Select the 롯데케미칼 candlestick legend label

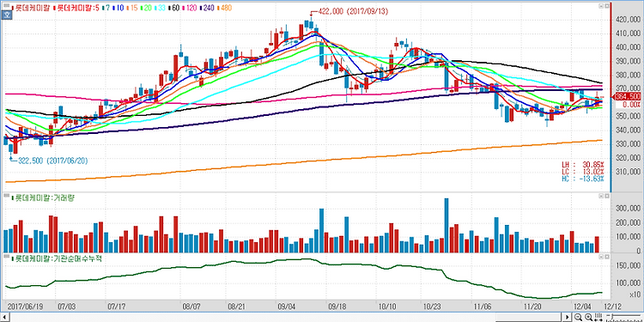pos(32,8)
